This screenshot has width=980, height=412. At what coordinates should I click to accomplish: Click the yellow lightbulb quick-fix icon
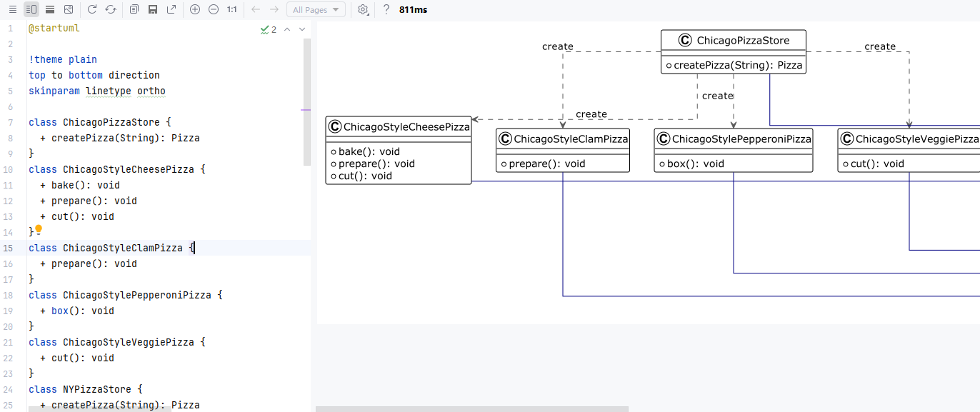click(x=39, y=230)
